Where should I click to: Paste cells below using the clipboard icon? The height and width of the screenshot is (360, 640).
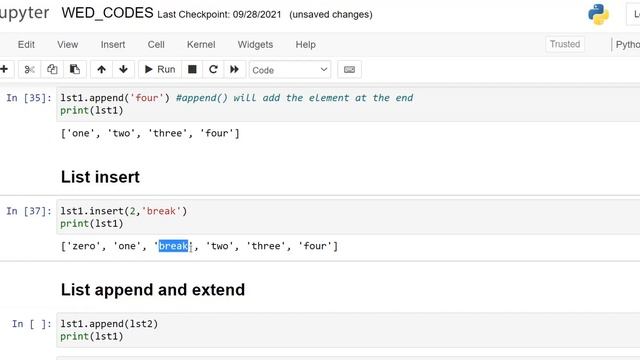75,69
